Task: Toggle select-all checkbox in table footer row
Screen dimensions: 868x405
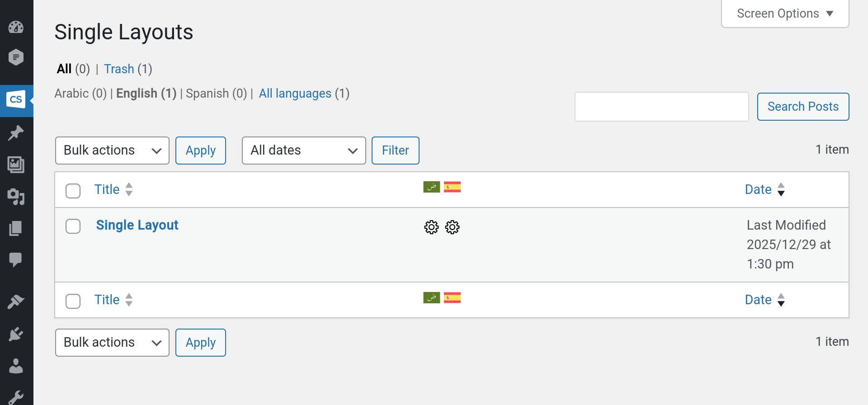Action: coord(73,301)
